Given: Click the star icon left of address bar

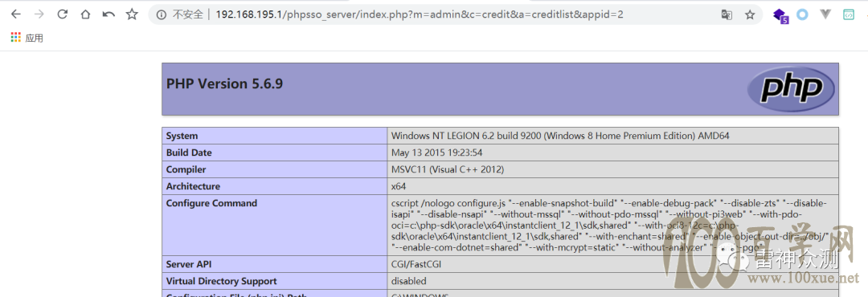Looking at the screenshot, I should [132, 14].
